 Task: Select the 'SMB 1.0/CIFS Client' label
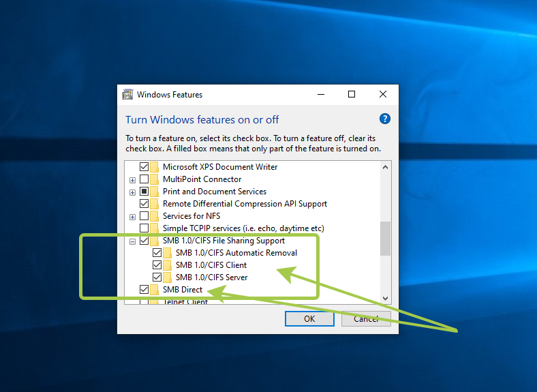coord(211,265)
